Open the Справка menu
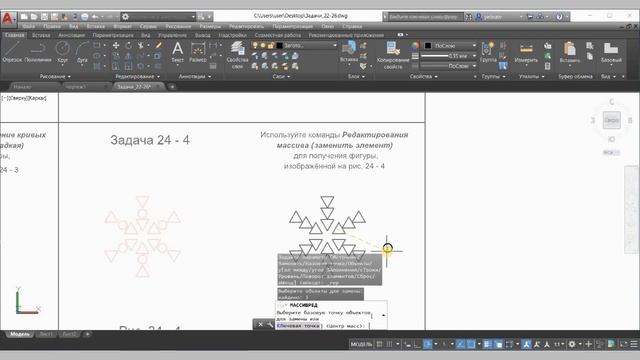Image resolution: width=640 pixels, height=360 pixels. coord(352,26)
